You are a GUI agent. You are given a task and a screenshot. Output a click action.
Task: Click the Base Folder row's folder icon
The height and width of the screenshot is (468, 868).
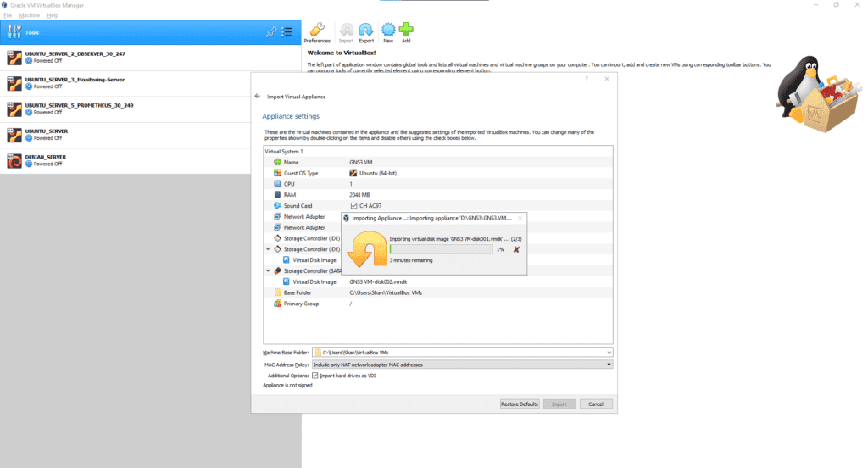click(277, 292)
